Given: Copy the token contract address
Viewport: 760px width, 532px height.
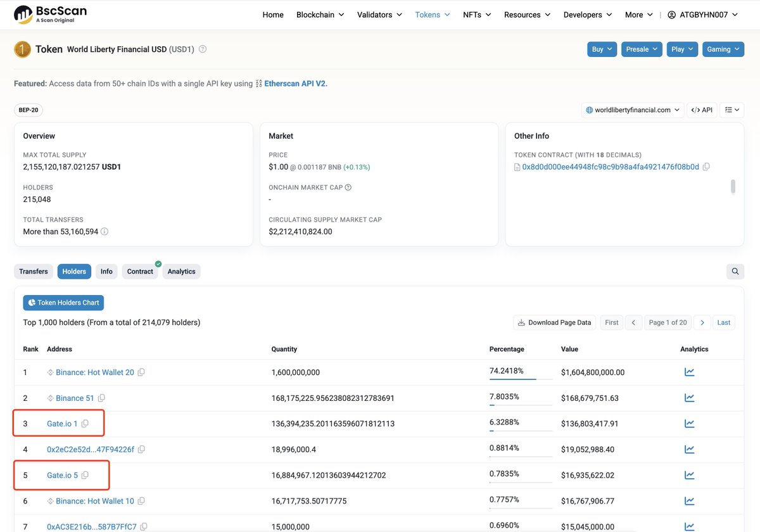Looking at the screenshot, I should (706, 167).
